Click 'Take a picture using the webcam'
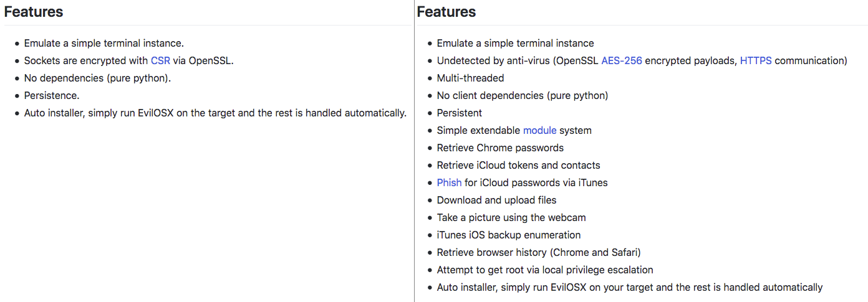This screenshot has height=302, width=868. pyautogui.click(x=511, y=218)
